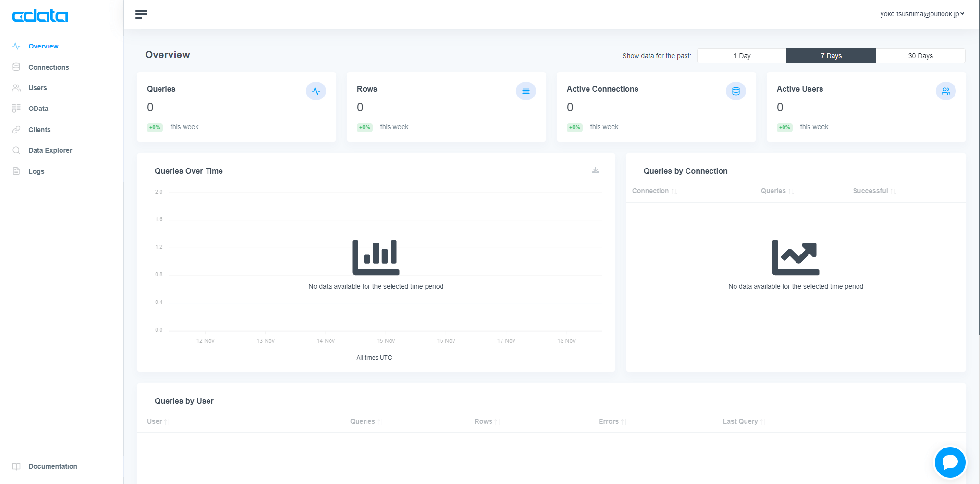Image resolution: width=980 pixels, height=484 pixels.
Task: Open the yoko.tsushima account dropdown
Action: 922,14
